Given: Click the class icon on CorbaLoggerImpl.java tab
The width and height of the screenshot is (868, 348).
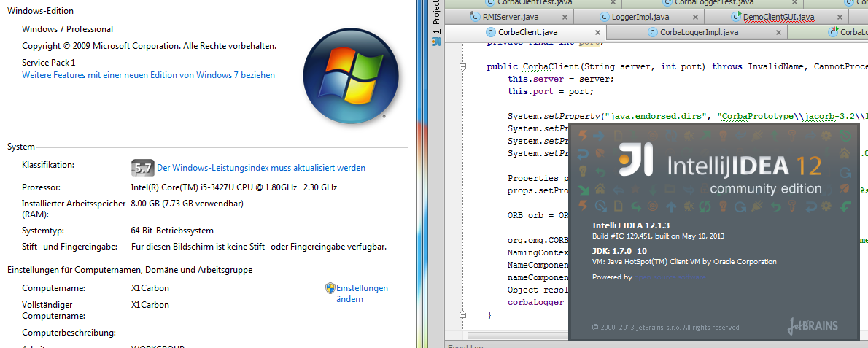Looking at the screenshot, I should point(652,32).
